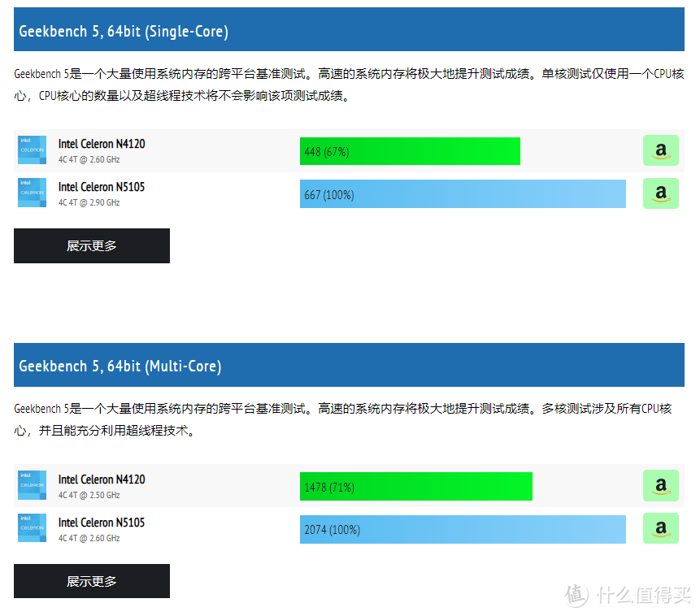Click the "4C 4T @ 2.60 GHz" text under N4120
The width and height of the screenshot is (700, 616).
(x=89, y=160)
